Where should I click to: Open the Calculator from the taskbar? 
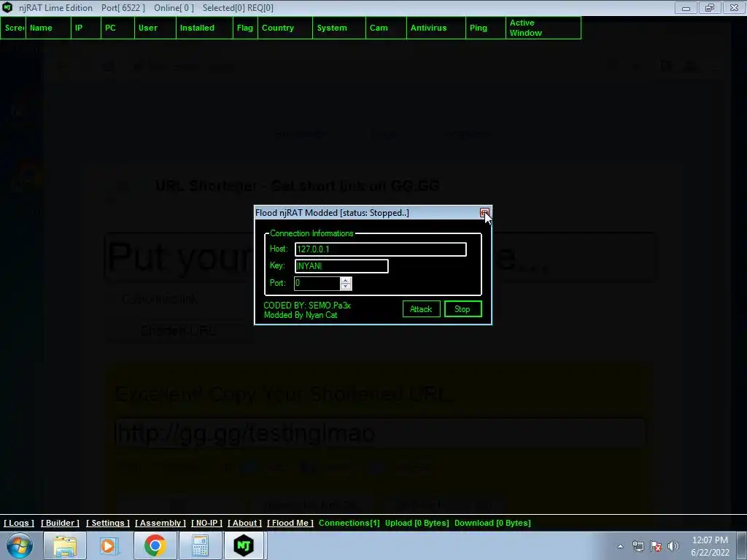(x=200, y=545)
